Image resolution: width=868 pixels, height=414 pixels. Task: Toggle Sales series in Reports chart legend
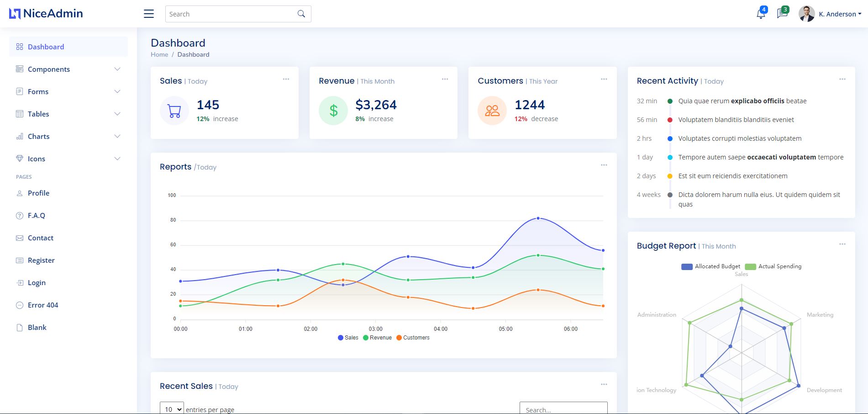[348, 338]
